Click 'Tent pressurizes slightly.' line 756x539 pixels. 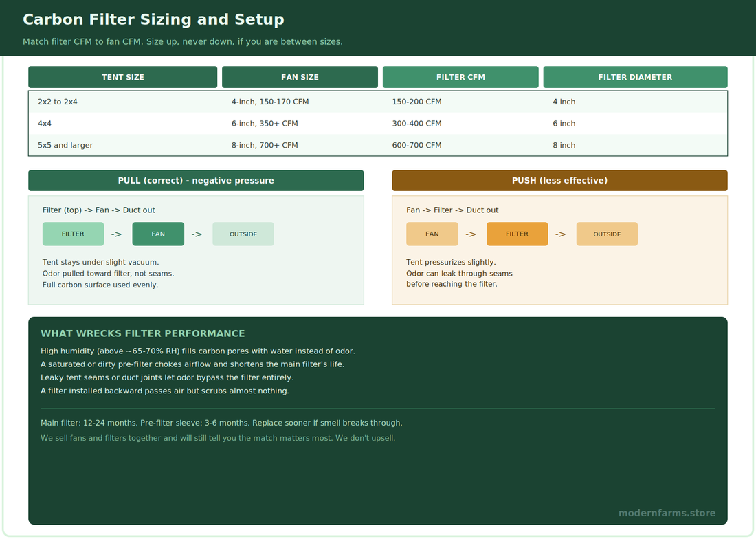coord(451,262)
